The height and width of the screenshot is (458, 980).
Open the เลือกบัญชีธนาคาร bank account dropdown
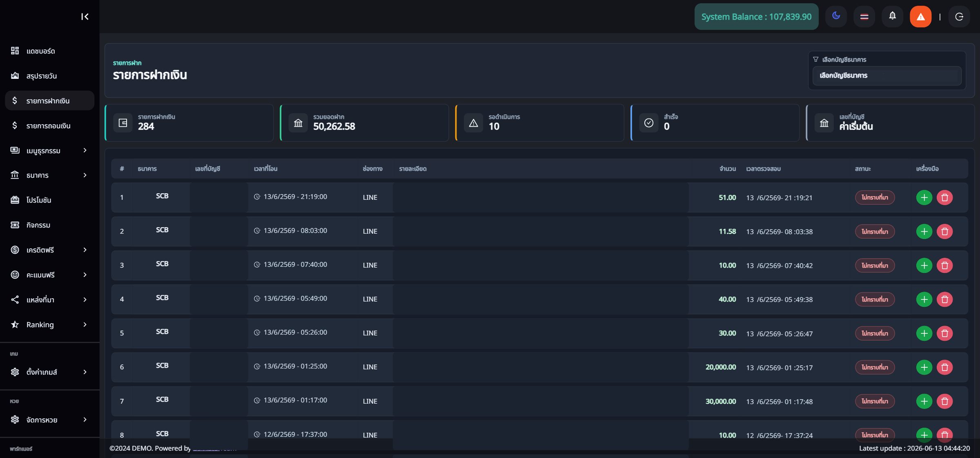(x=887, y=76)
